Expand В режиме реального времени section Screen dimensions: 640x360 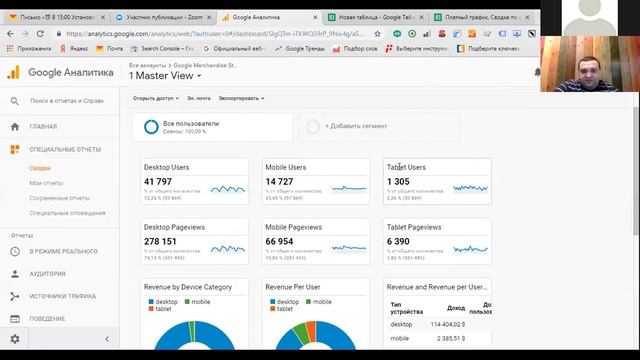pyautogui.click(x=63, y=251)
